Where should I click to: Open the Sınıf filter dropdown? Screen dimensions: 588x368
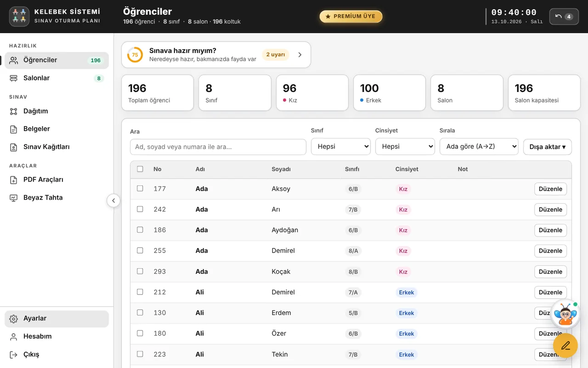point(341,147)
